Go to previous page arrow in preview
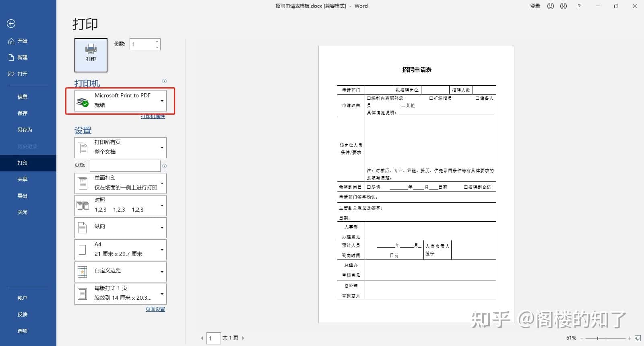 click(202, 338)
